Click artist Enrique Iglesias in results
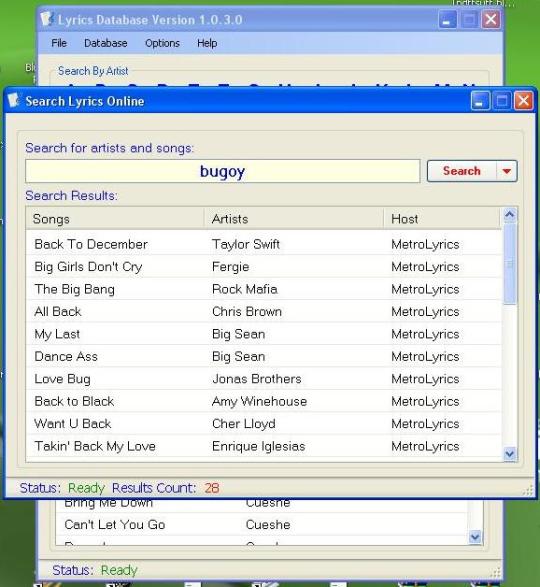Image resolution: width=540 pixels, height=587 pixels. [259, 446]
